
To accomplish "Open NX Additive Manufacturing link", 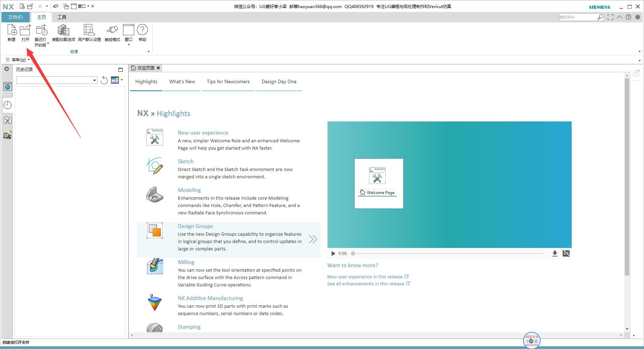I will (210, 298).
